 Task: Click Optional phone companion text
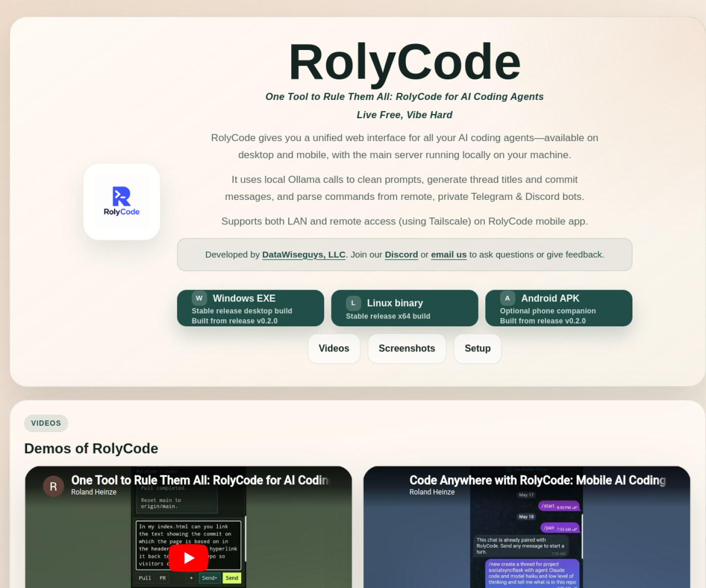coord(548,311)
